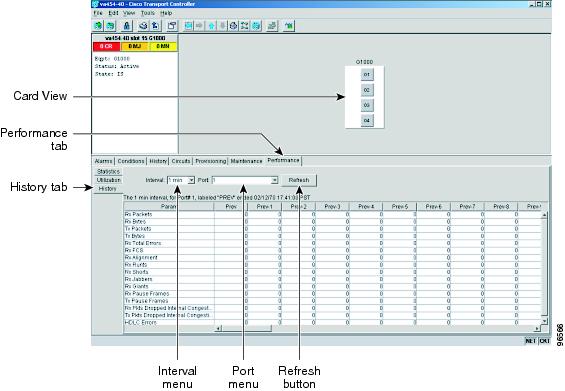This screenshot has height=391, width=565.
Task: Switch to the Alarms tab
Action: tap(103, 161)
